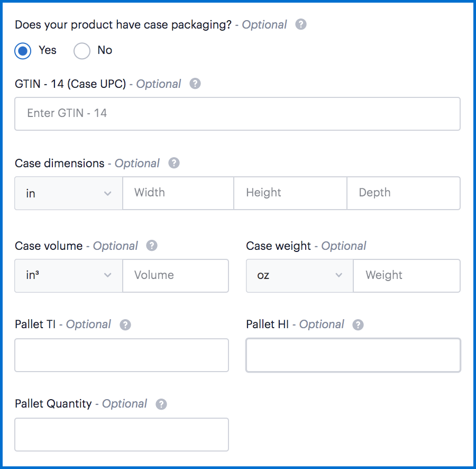Click the Weight input field

pyautogui.click(x=406, y=275)
